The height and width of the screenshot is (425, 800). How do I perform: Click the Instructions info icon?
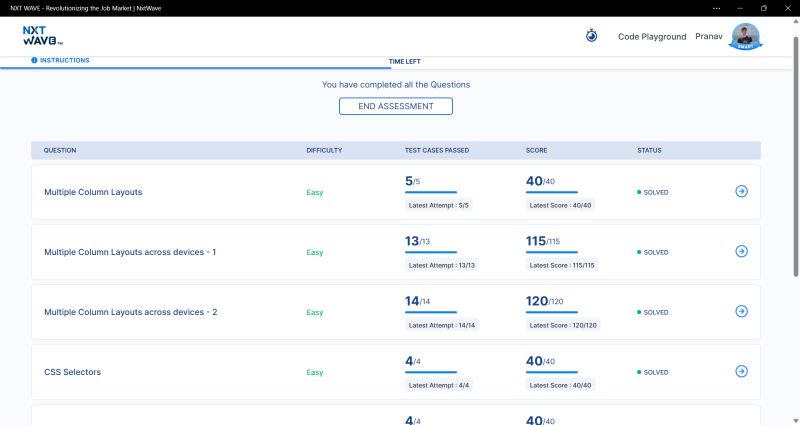pos(34,60)
